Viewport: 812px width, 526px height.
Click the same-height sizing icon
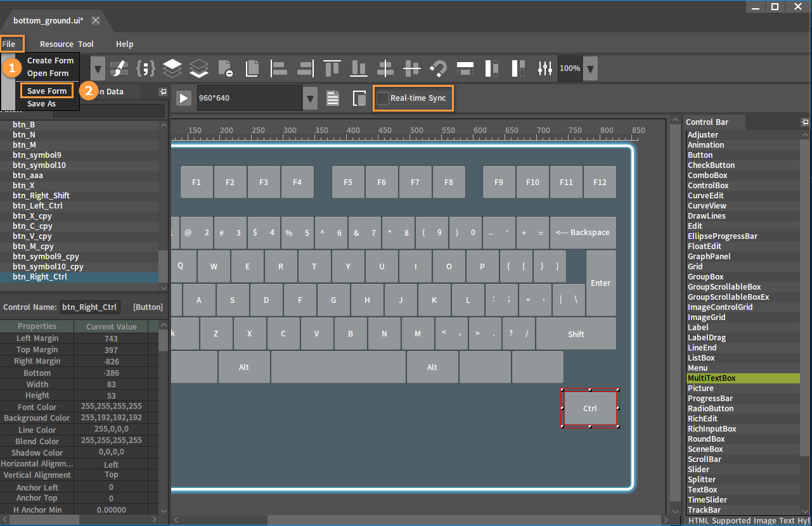(x=492, y=68)
